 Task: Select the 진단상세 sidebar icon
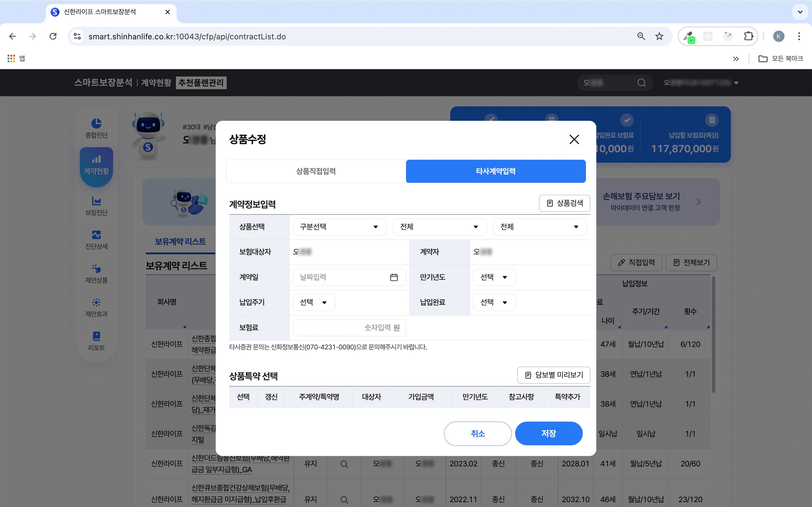click(96, 239)
